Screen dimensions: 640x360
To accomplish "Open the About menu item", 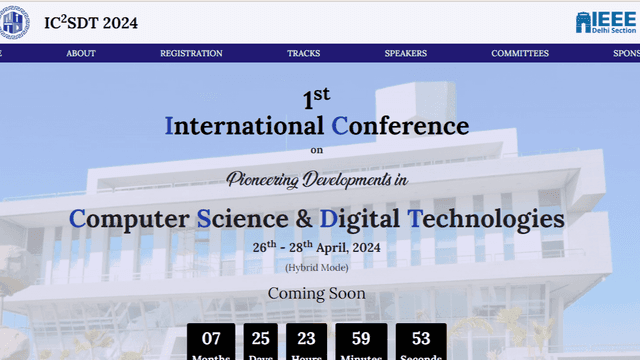I will [x=81, y=53].
